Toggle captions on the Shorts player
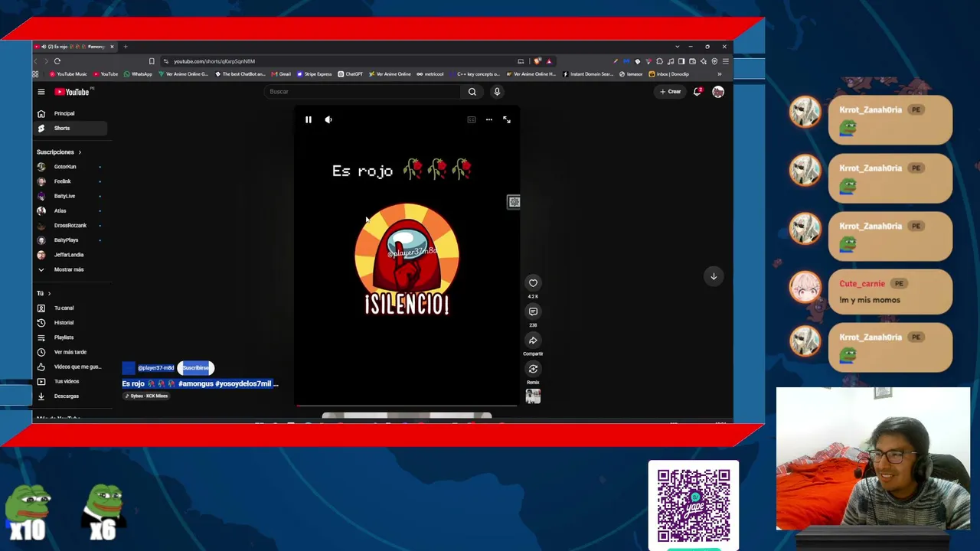The width and height of the screenshot is (980, 551). (472, 119)
